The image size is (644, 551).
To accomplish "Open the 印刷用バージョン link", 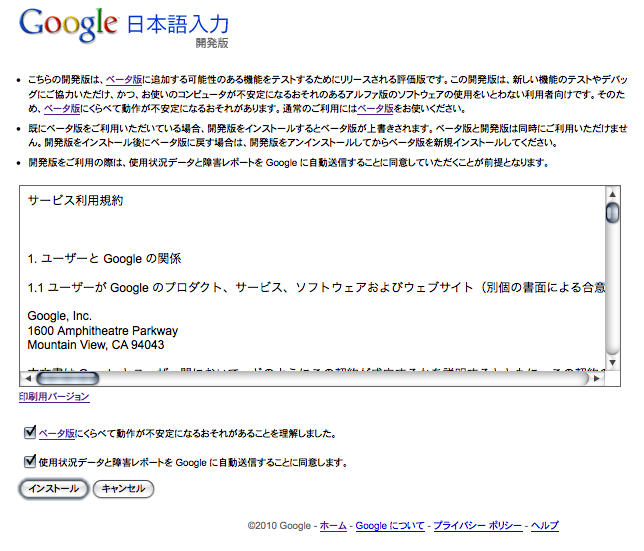I will pos(54,397).
